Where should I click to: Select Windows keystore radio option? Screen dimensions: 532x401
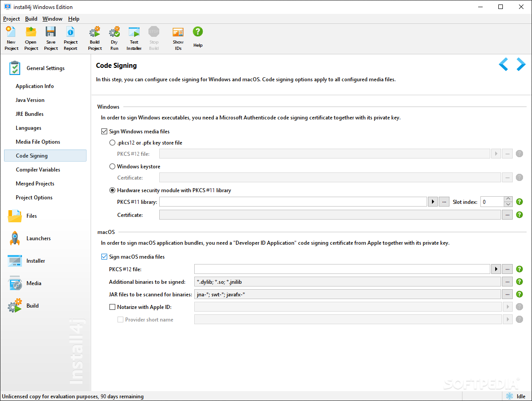pyautogui.click(x=112, y=167)
